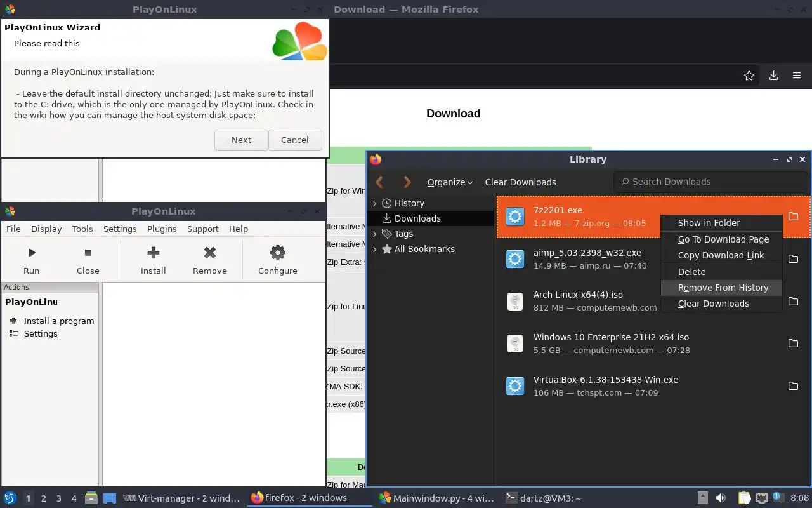Open containing folder for VirtualBox-6.1.38 download
This screenshot has height=508, width=812.
[x=793, y=386]
